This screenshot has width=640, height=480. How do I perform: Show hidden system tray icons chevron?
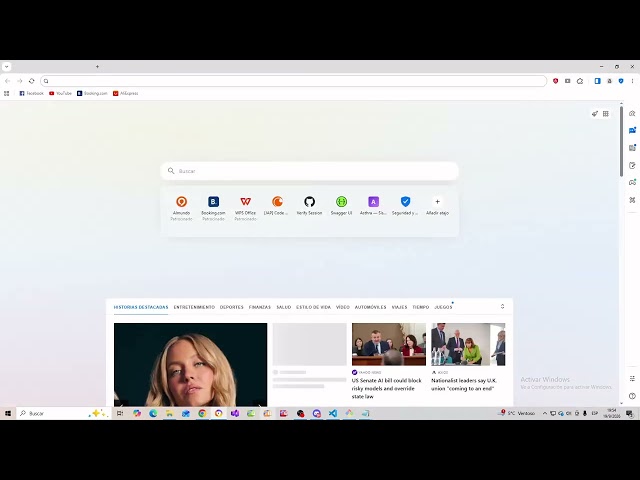click(x=544, y=413)
